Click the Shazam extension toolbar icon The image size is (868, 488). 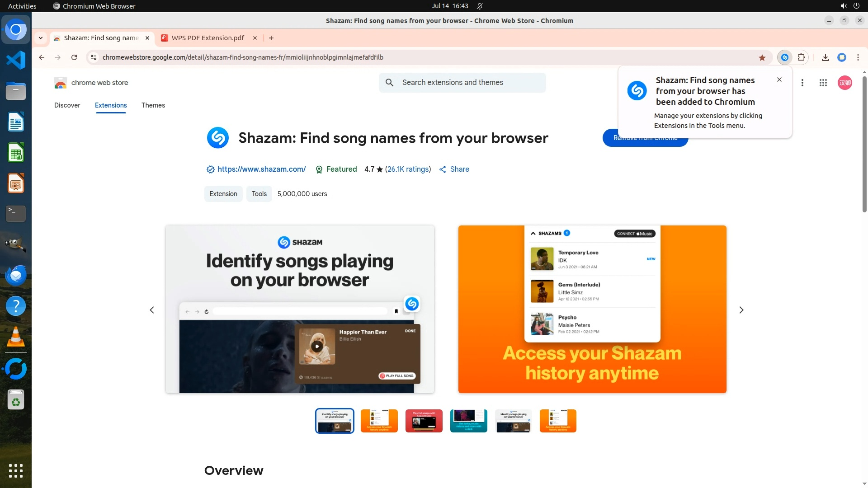785,57
